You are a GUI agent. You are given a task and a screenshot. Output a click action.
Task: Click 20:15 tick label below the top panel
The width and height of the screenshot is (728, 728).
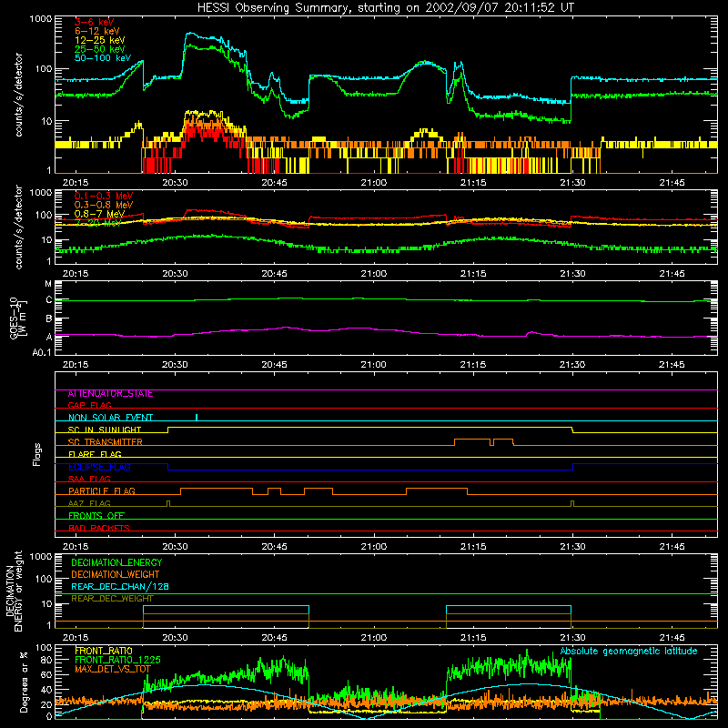pos(76,183)
